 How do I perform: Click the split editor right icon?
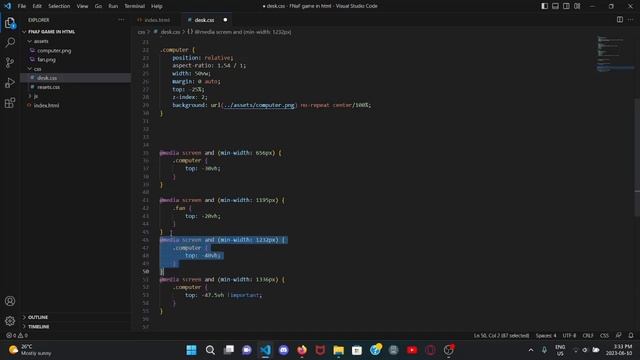[x=620, y=20]
